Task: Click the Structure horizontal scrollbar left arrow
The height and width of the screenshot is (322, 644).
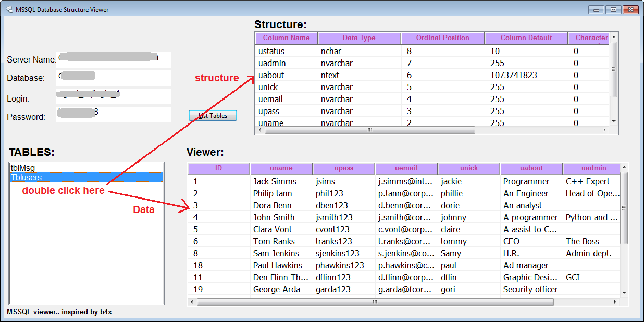Action: pos(260,130)
